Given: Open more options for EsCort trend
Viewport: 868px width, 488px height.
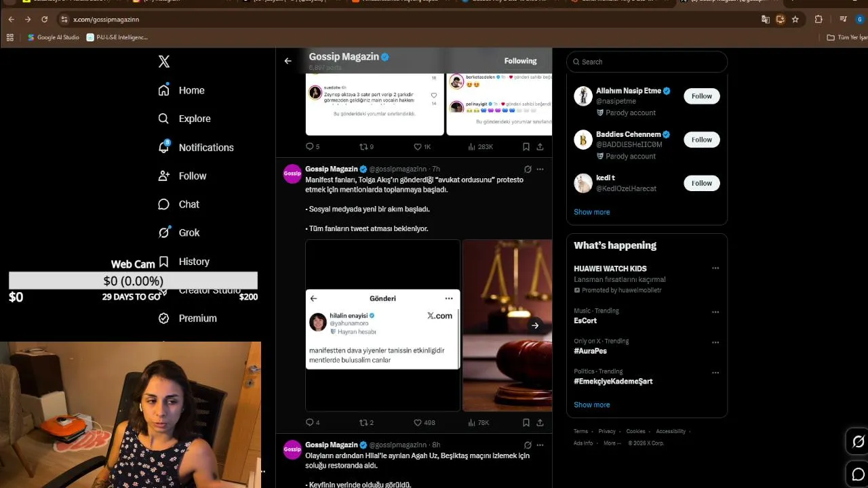Looking at the screenshot, I should (x=715, y=312).
